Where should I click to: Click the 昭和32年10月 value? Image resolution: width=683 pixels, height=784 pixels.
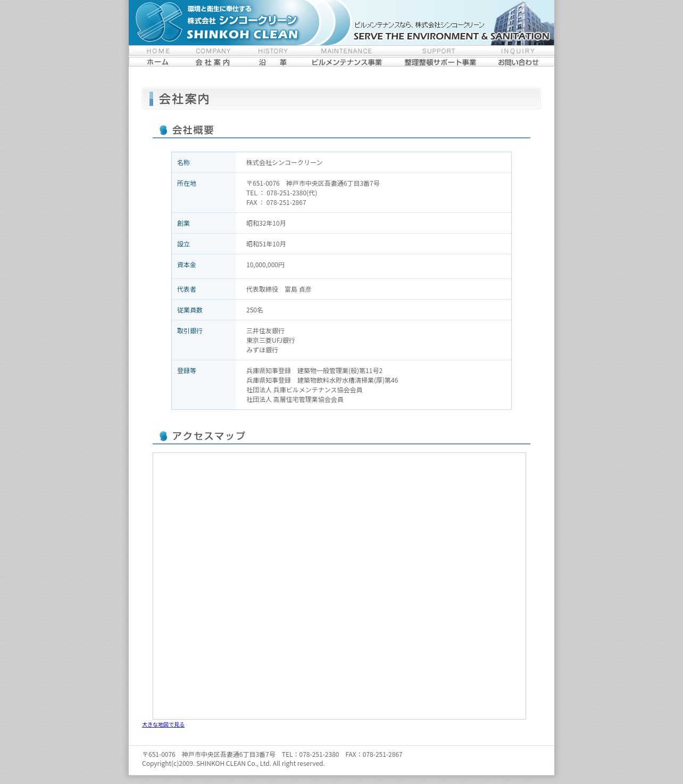(x=266, y=223)
